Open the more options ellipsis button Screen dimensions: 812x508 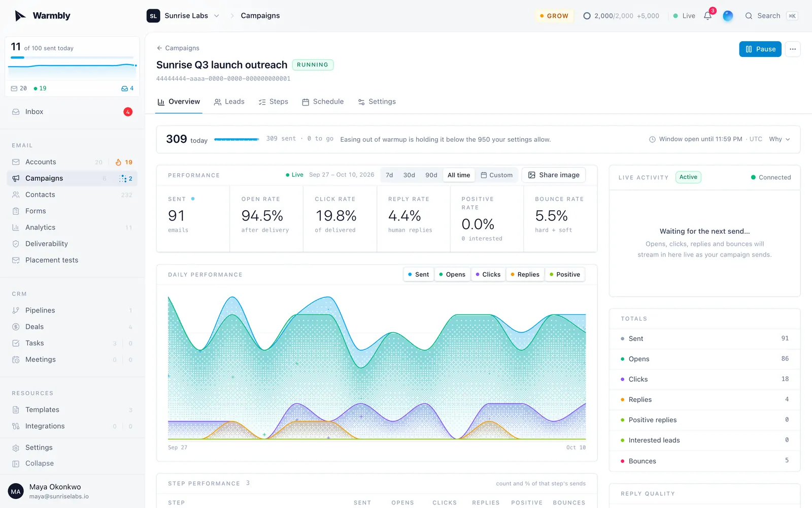793,49
